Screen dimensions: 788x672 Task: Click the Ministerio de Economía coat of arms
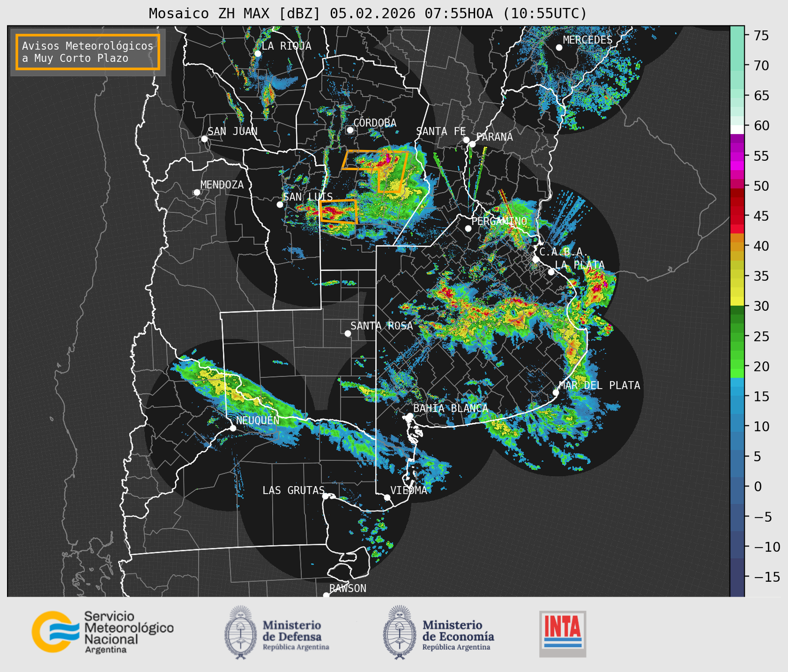[399, 633]
